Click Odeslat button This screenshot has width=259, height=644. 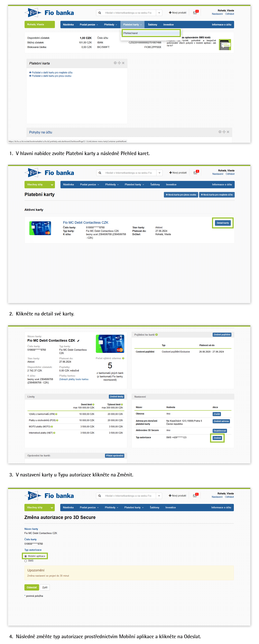pos(32,588)
